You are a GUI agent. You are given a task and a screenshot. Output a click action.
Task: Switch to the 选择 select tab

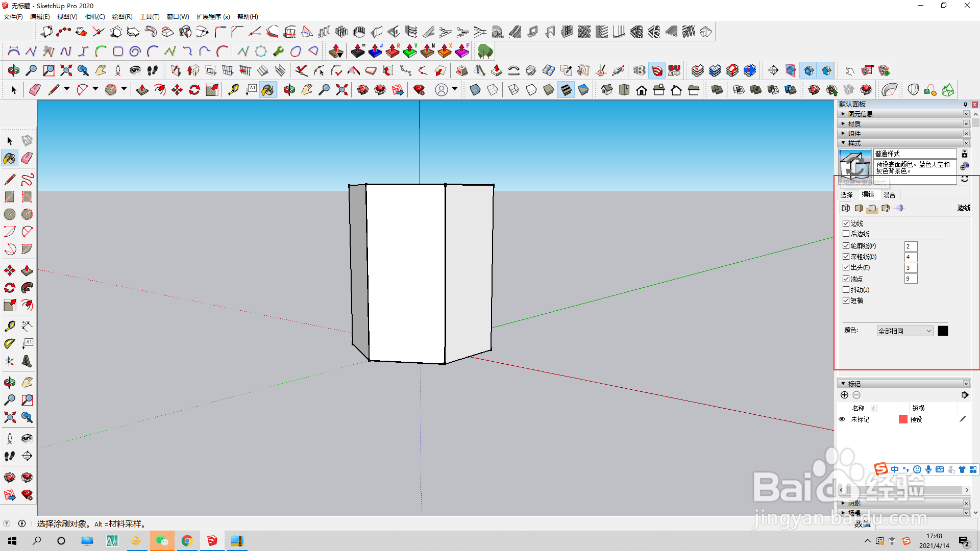coord(846,195)
